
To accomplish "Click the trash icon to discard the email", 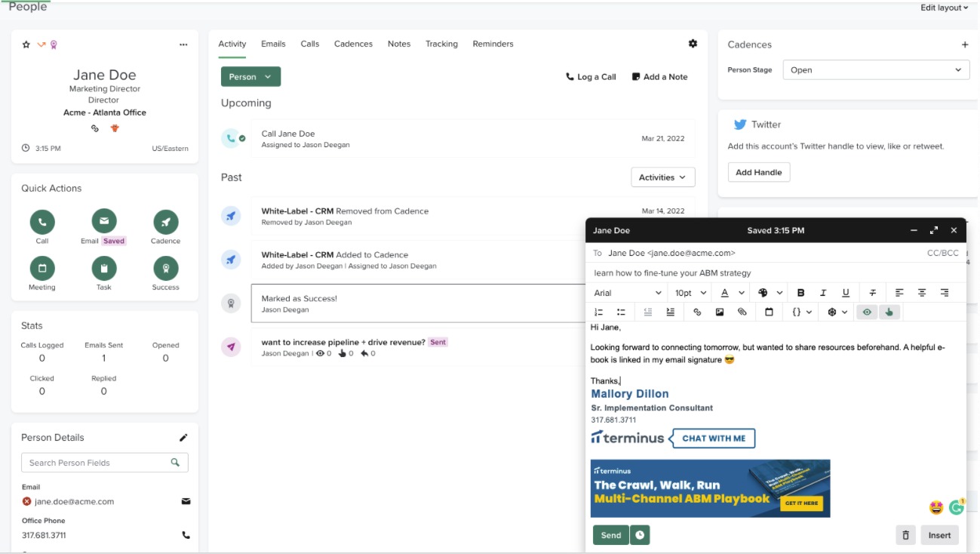I will 905,535.
